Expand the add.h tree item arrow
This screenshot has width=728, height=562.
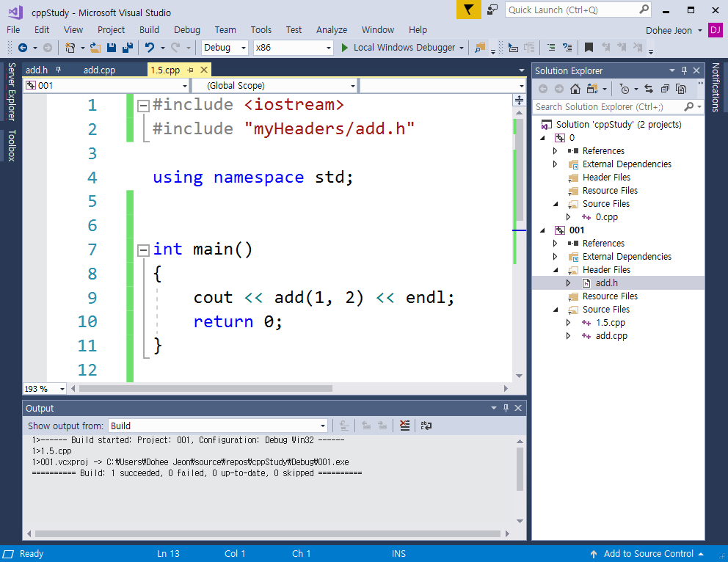point(568,283)
